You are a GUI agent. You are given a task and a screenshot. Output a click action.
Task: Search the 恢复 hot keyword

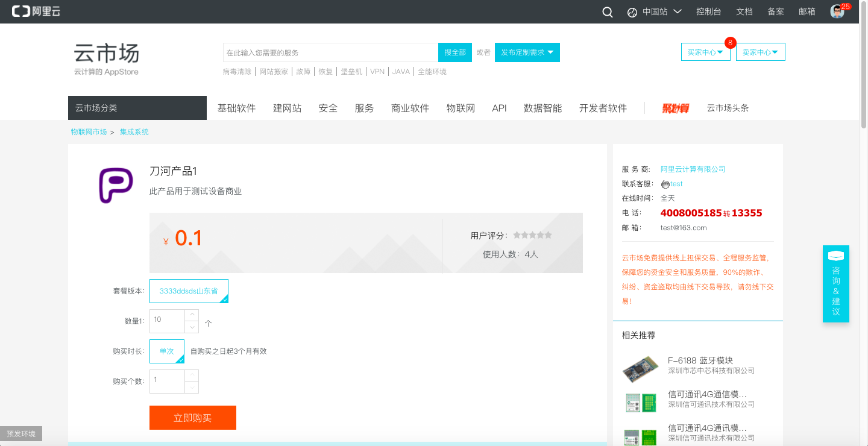pos(325,72)
